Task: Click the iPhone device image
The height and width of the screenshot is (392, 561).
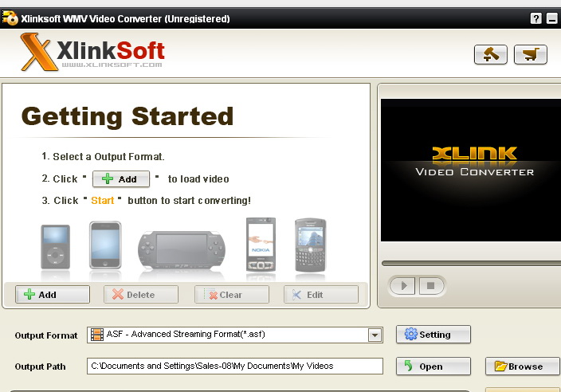Action: tap(105, 245)
